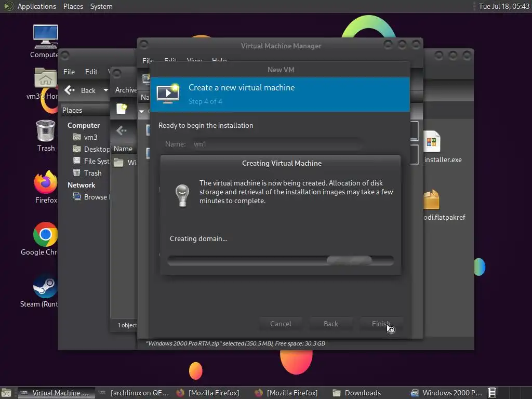Click 'Ready to begin the installation' text
Viewport: 532px width, 399px height.
[206, 125]
